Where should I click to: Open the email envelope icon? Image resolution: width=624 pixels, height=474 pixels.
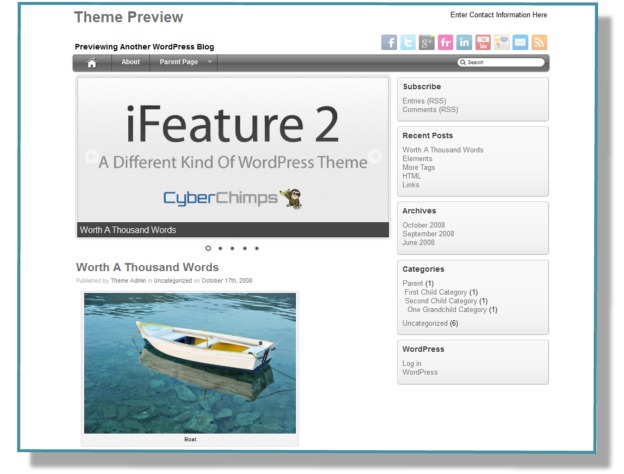click(x=520, y=42)
